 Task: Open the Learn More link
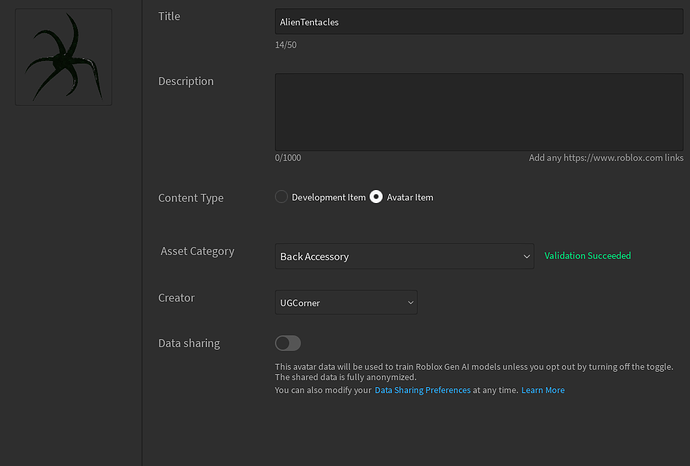(x=543, y=390)
